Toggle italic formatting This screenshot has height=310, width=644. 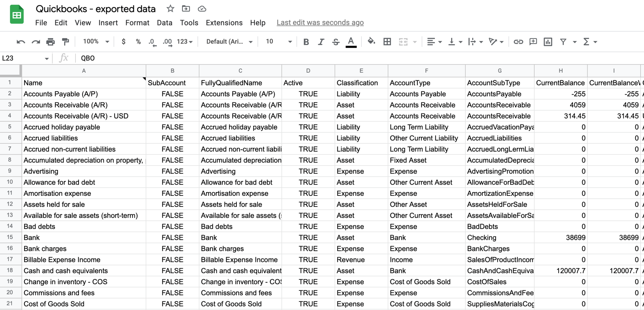(321, 41)
